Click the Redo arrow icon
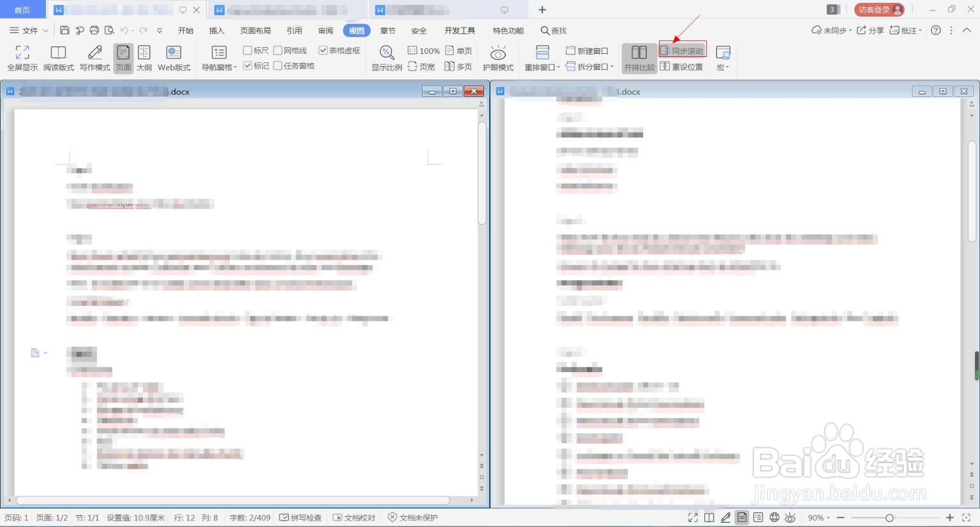Viewport: 980px width, 527px height. click(143, 30)
